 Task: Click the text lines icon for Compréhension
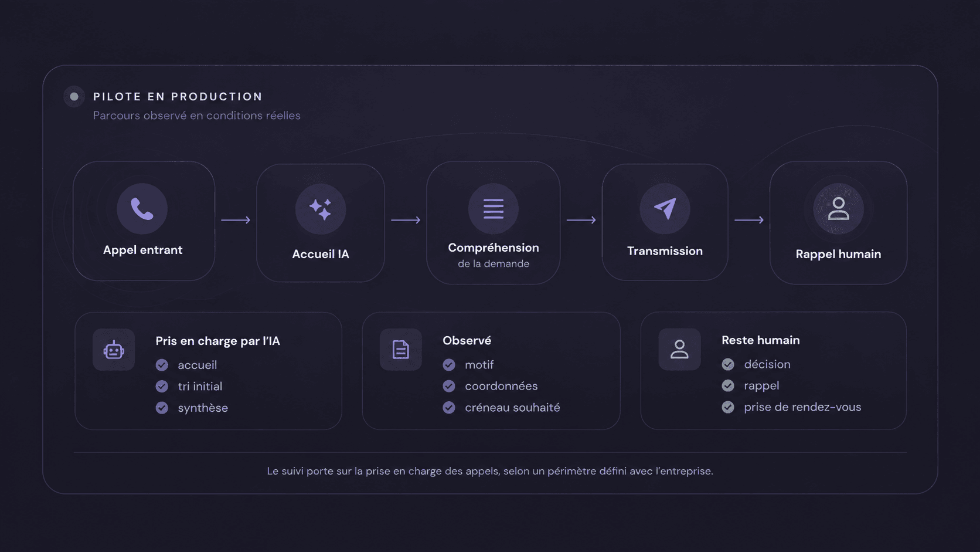(494, 208)
